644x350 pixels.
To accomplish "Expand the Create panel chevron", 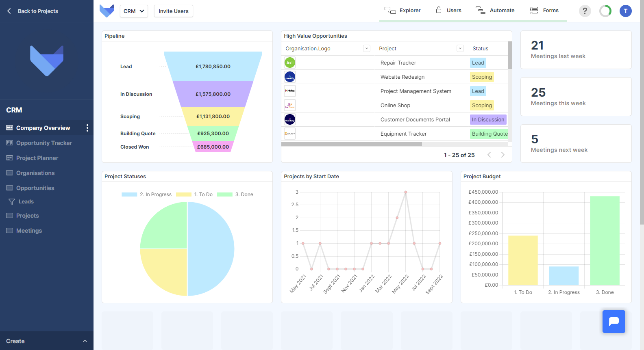I will (x=85, y=341).
